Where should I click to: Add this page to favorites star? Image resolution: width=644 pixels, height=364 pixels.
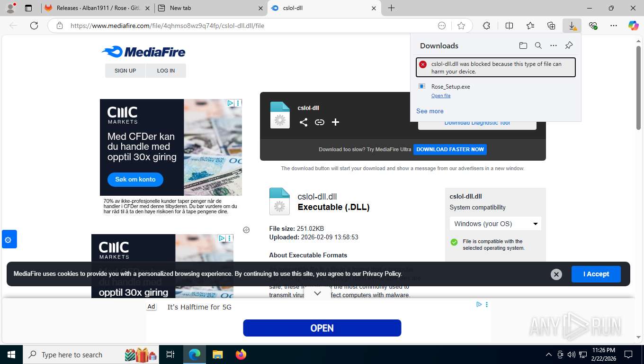click(461, 26)
